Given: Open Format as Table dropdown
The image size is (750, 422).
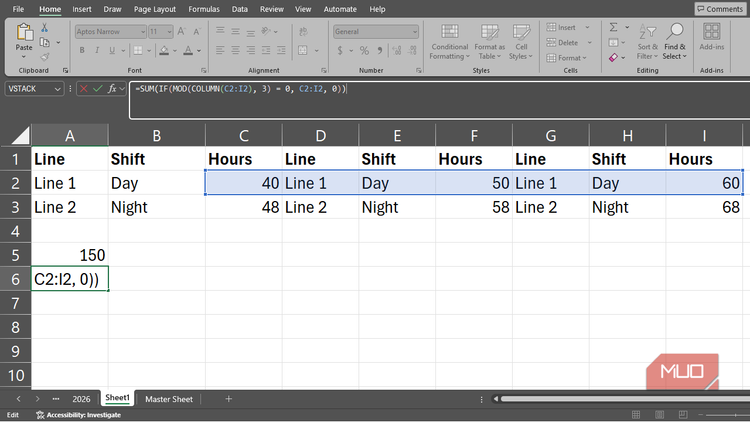Looking at the screenshot, I should click(x=489, y=42).
